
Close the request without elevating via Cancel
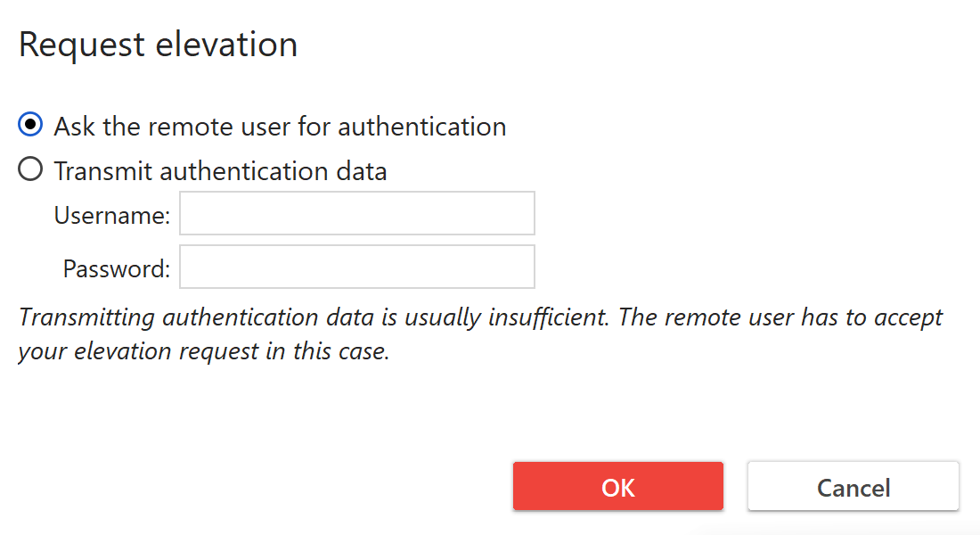pyautogui.click(x=853, y=487)
